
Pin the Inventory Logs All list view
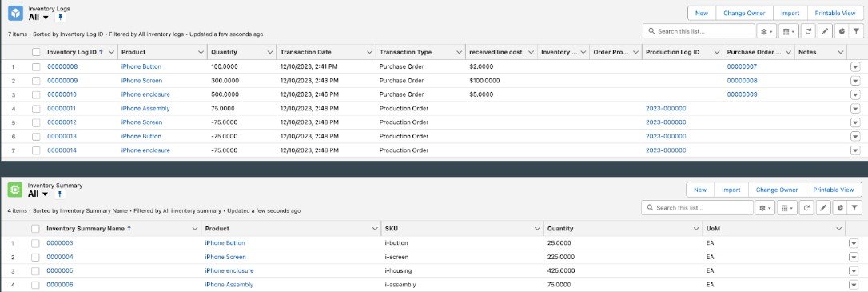[x=61, y=18]
